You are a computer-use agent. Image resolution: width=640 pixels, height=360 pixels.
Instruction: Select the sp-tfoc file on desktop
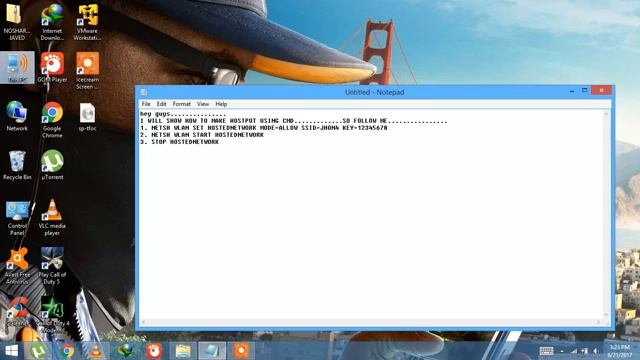click(87, 116)
